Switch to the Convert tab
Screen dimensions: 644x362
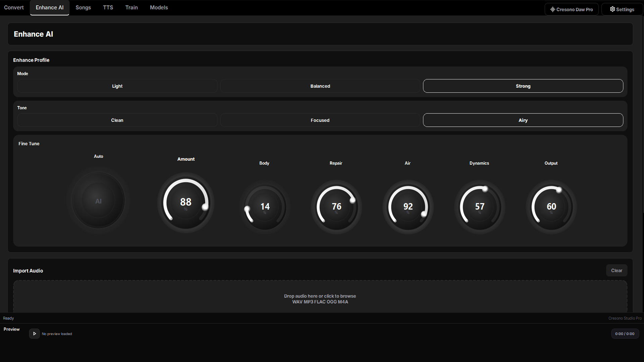(x=14, y=7)
